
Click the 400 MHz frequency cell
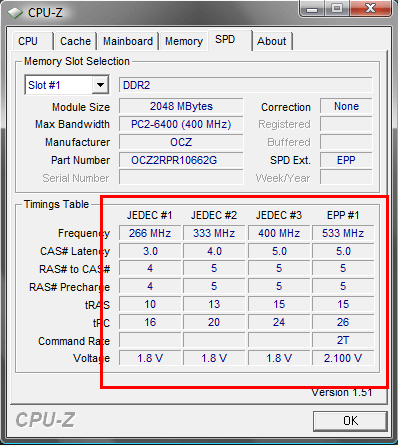pos(279,233)
